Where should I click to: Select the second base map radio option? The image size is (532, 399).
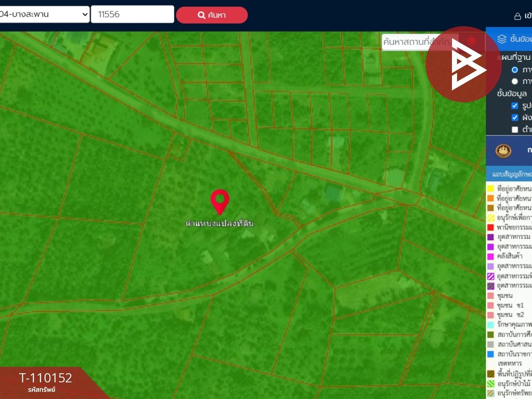click(x=515, y=81)
